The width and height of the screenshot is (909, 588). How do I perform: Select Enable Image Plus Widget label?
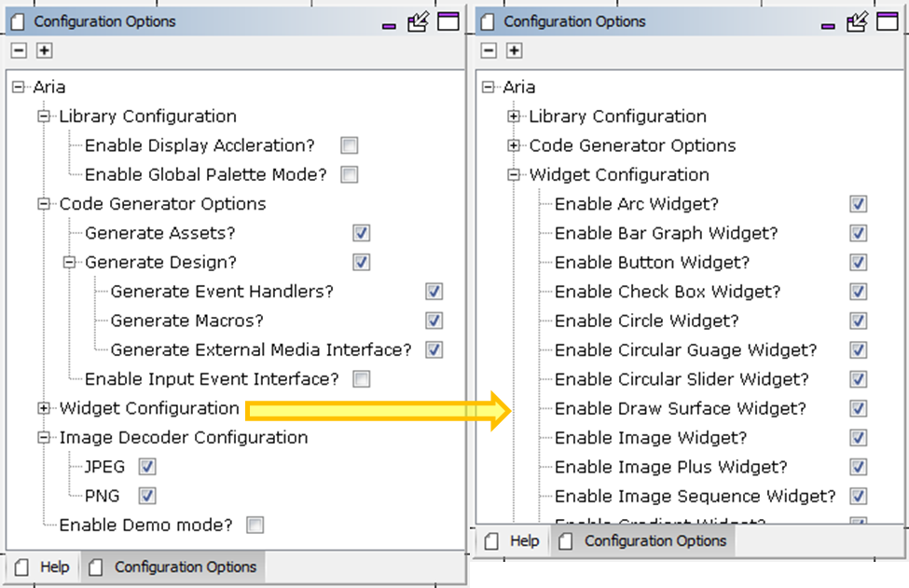tap(671, 466)
